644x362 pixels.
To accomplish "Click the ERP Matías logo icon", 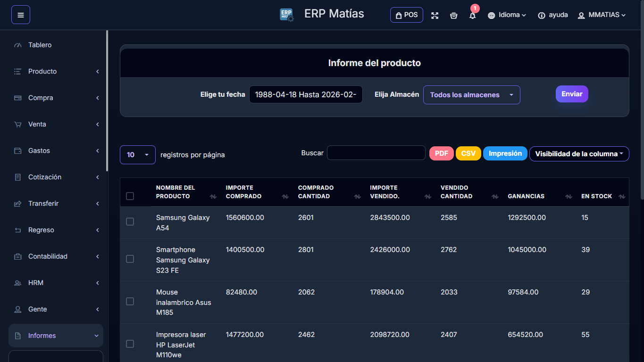I will [x=286, y=15].
